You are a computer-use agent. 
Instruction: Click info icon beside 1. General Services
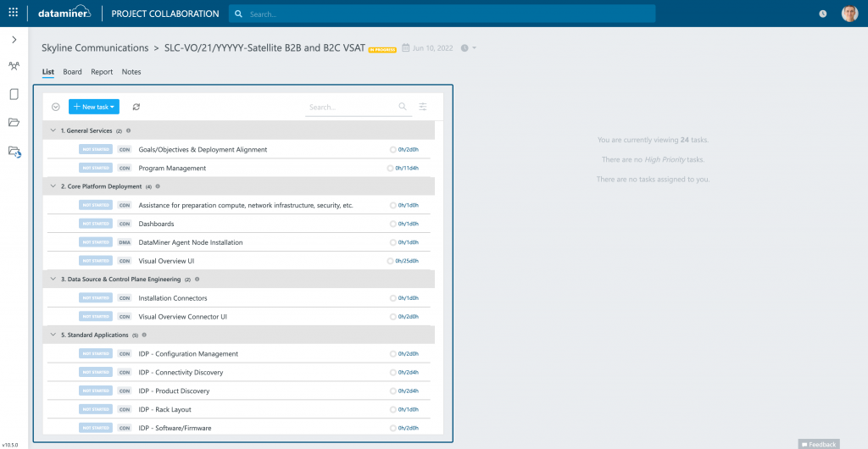click(x=129, y=130)
